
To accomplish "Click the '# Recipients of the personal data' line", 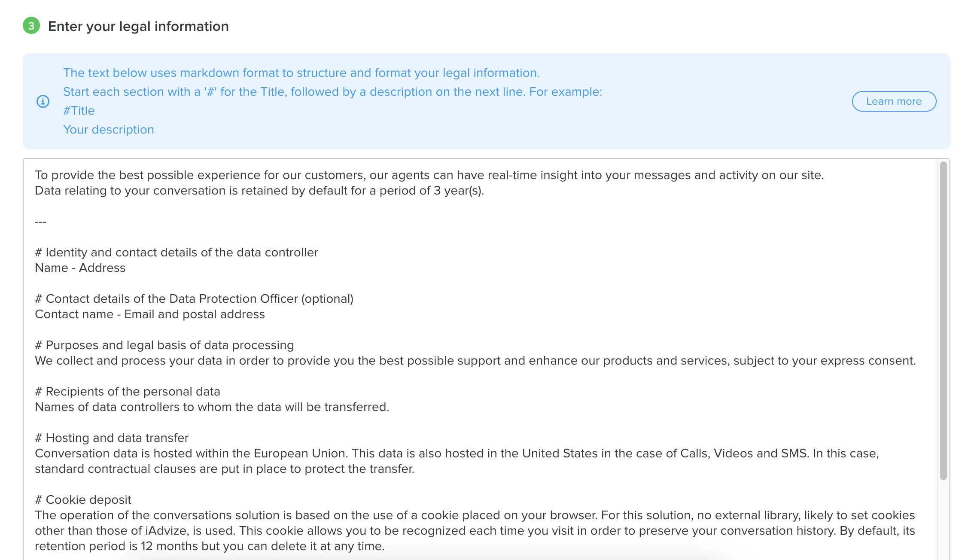I will point(128,392).
